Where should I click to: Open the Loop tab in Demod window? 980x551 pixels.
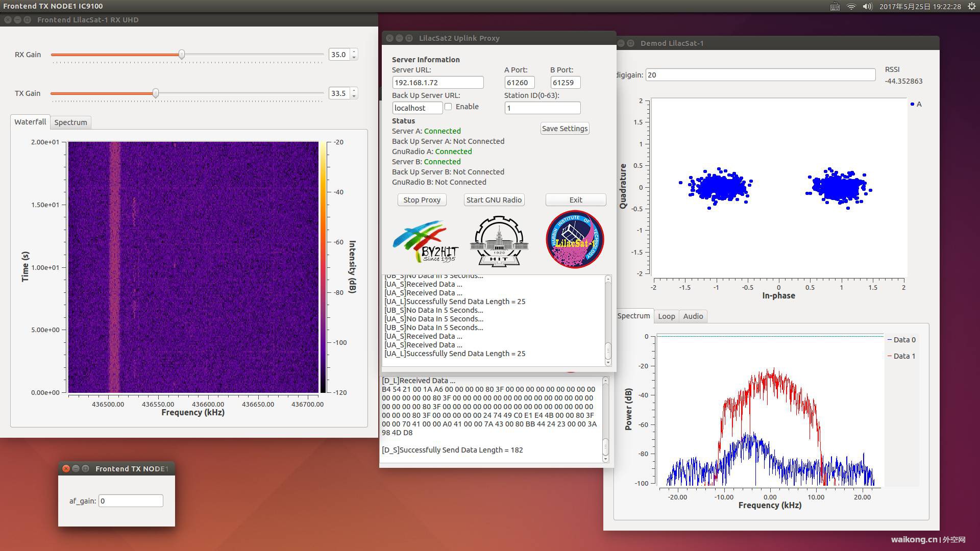point(666,316)
